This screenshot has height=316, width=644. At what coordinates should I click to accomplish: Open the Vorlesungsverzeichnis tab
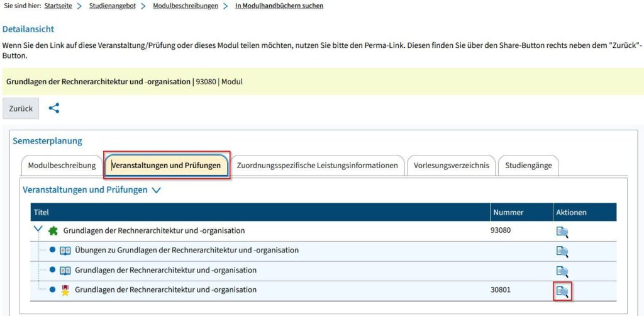point(452,166)
